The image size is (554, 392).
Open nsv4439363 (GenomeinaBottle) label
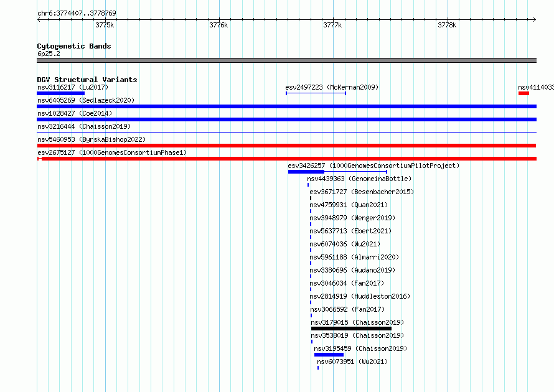pos(359,179)
